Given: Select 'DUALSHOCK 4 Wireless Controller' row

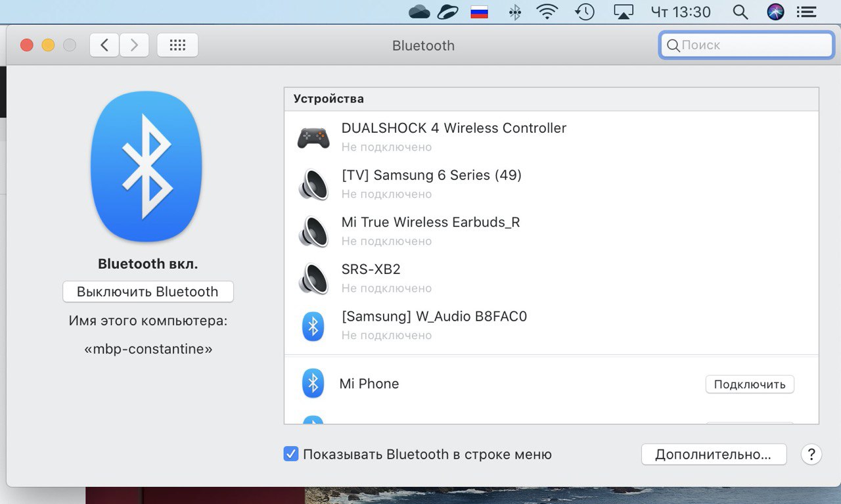Looking at the screenshot, I should pos(551,137).
